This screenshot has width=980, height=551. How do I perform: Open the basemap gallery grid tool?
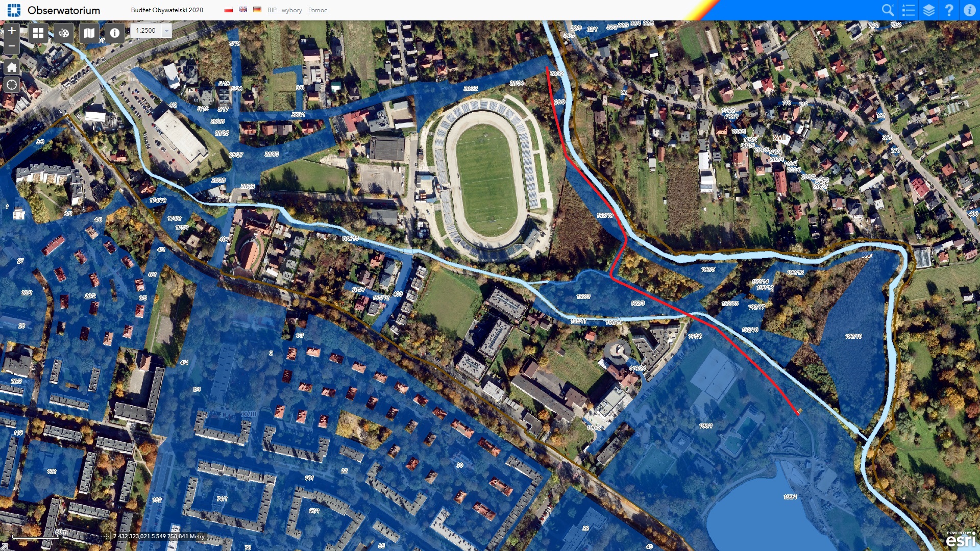click(38, 33)
